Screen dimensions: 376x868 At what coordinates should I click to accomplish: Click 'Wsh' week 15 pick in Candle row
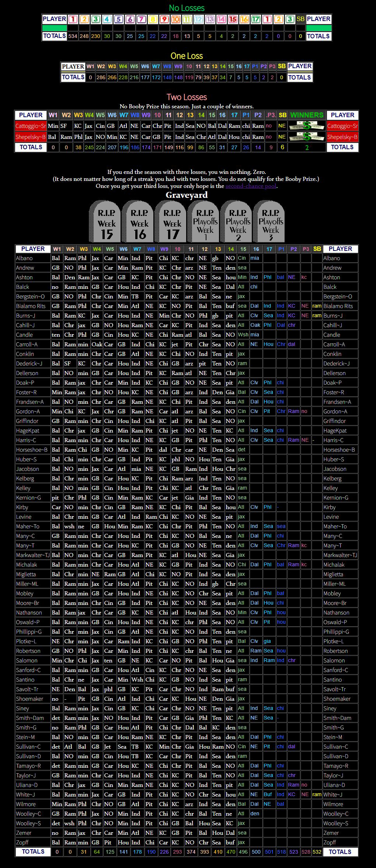243,335
